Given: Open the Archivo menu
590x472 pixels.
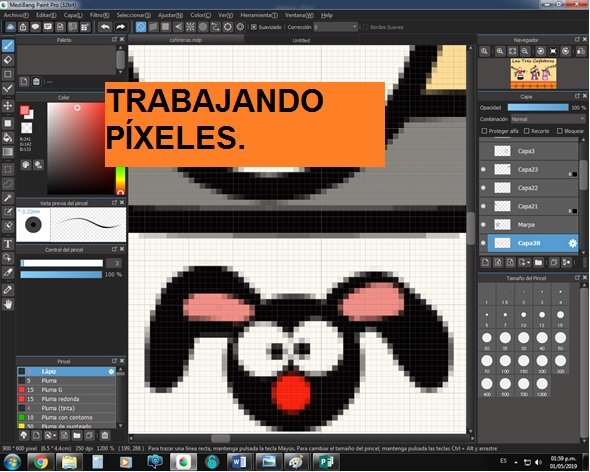Looking at the screenshot, I should coord(16,15).
